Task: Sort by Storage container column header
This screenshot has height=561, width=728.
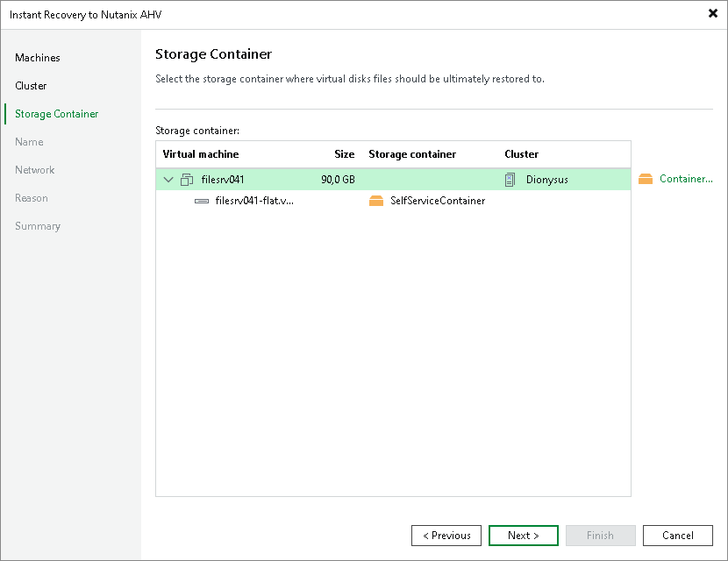Action: pyautogui.click(x=412, y=154)
